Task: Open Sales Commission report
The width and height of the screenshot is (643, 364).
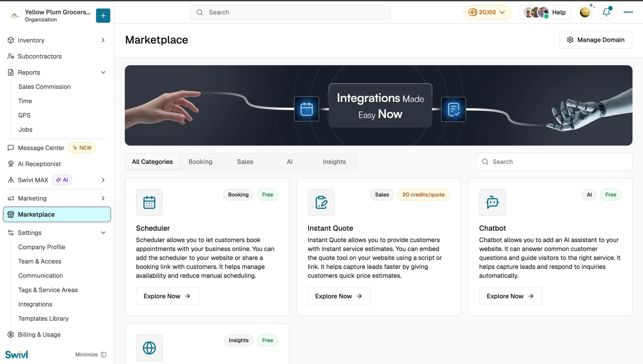Action: point(44,87)
